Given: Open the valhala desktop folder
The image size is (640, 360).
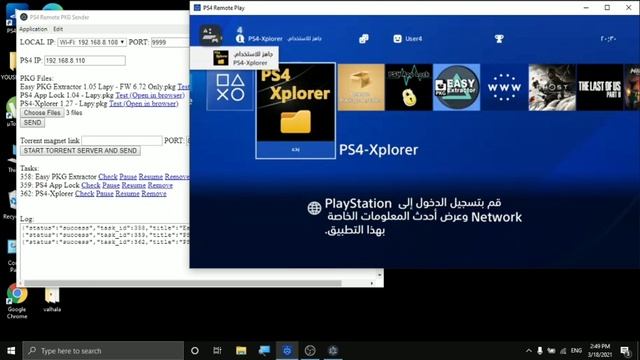Looking at the screenshot, I should coord(52,300).
